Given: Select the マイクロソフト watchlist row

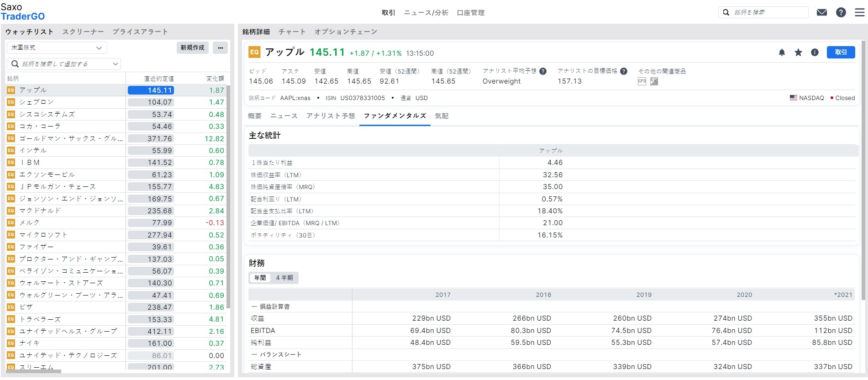Looking at the screenshot, I should click(x=116, y=235).
